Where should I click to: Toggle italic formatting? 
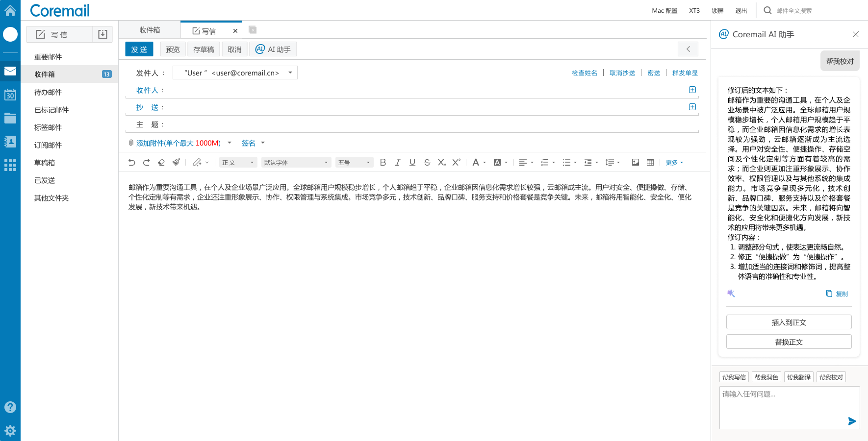click(398, 162)
